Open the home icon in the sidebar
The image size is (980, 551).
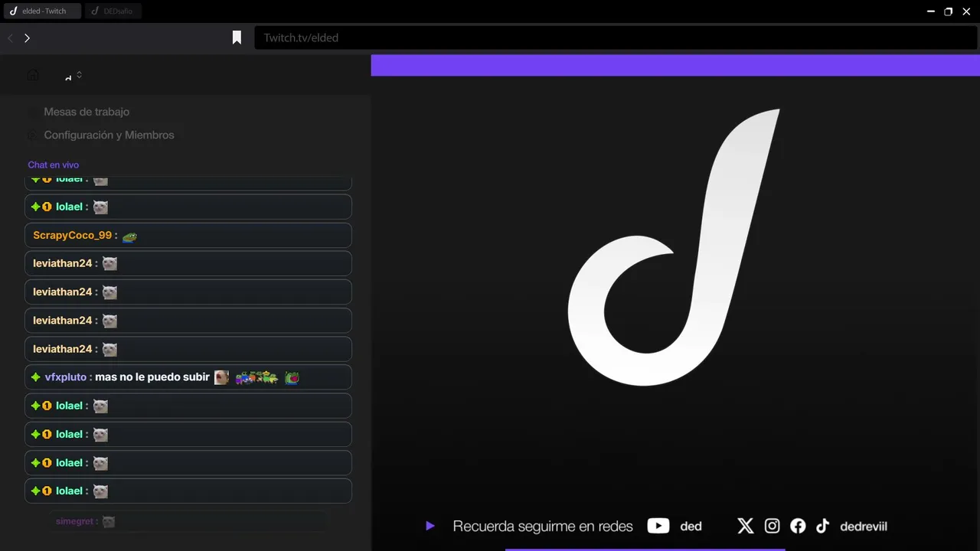[33, 75]
